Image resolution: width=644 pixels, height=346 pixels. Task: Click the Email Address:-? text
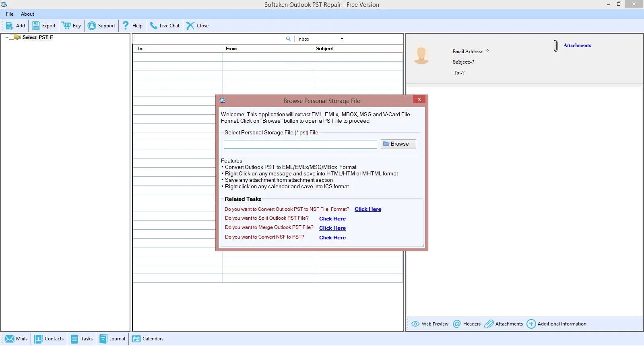click(471, 51)
